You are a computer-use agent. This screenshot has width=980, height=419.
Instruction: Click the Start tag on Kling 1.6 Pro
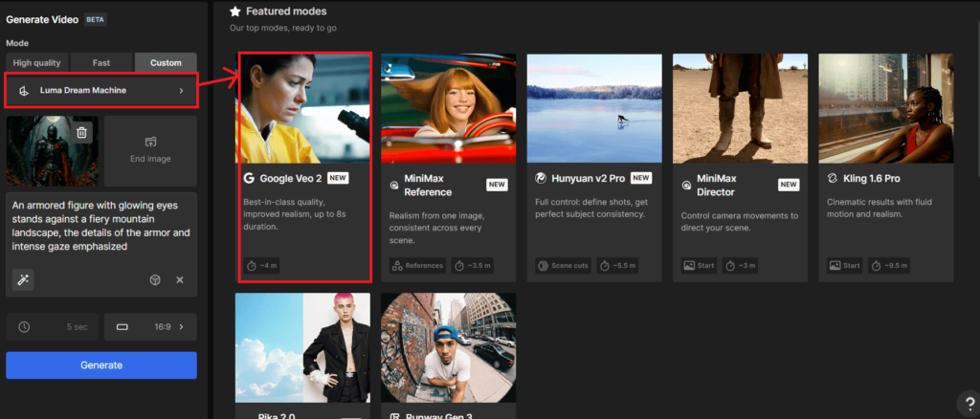coord(845,265)
